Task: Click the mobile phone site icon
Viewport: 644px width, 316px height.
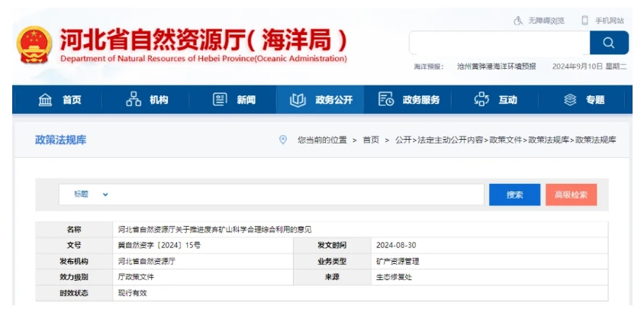Action: click(584, 21)
